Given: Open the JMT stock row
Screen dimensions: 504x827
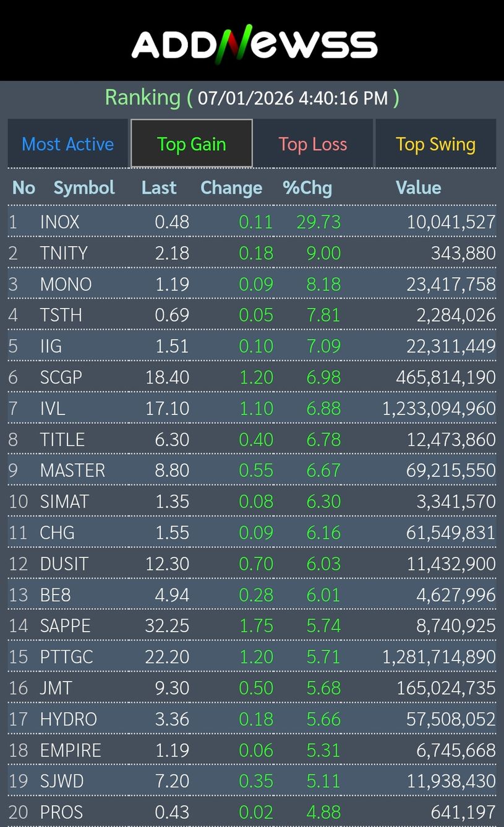Looking at the screenshot, I should coord(56,688).
